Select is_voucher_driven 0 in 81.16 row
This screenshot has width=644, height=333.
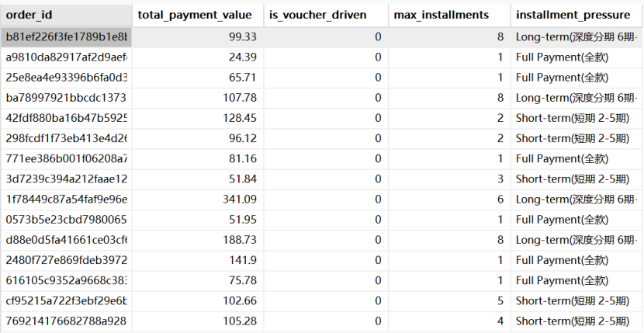tap(326, 158)
